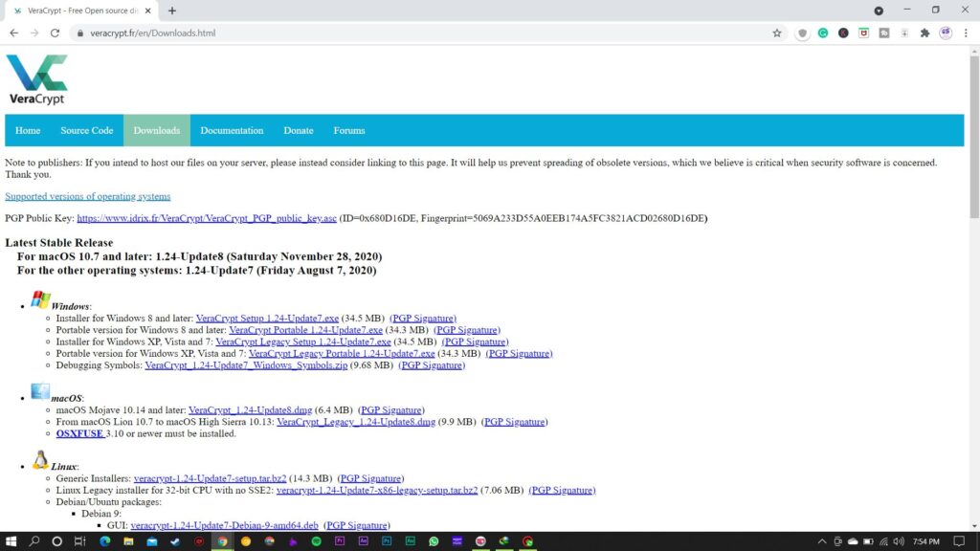
Task: Download VeraCrypt_Legacy_1.24-Update8.dmg
Action: (356, 422)
